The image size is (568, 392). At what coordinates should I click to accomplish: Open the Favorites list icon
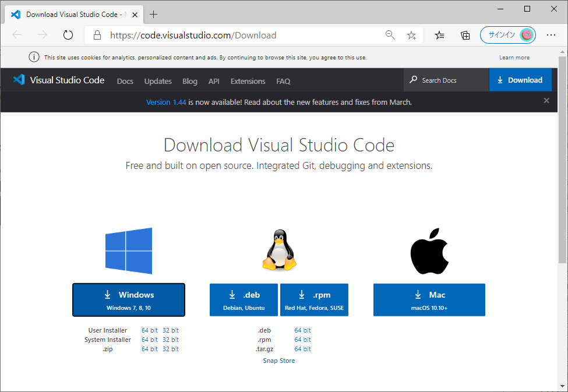pos(439,35)
